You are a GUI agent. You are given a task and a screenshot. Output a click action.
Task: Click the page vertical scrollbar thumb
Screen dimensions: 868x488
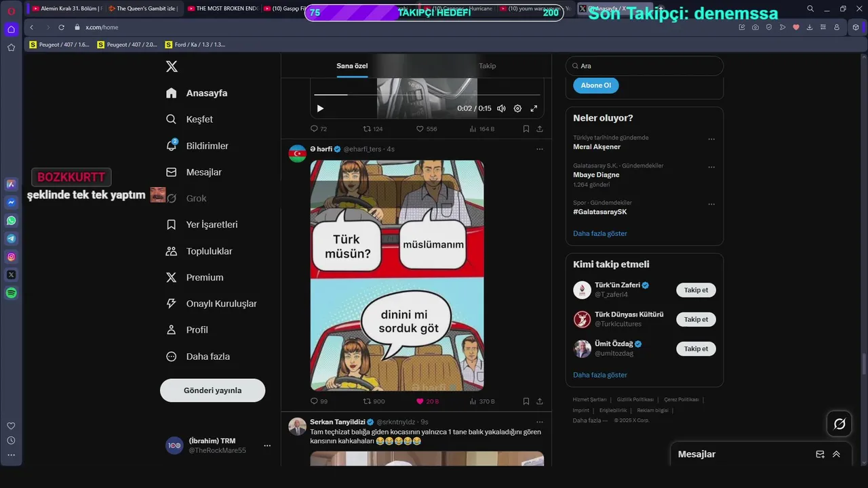click(x=864, y=363)
